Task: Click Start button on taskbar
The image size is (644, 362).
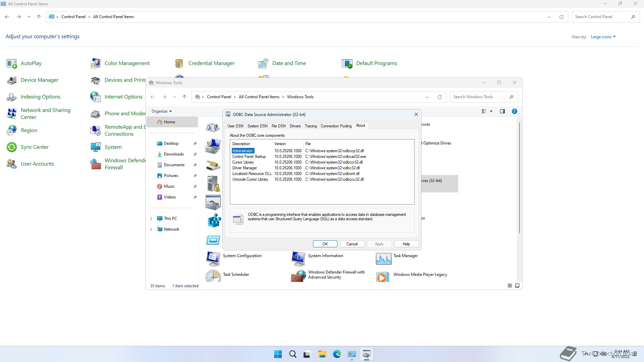Action: coord(278,354)
